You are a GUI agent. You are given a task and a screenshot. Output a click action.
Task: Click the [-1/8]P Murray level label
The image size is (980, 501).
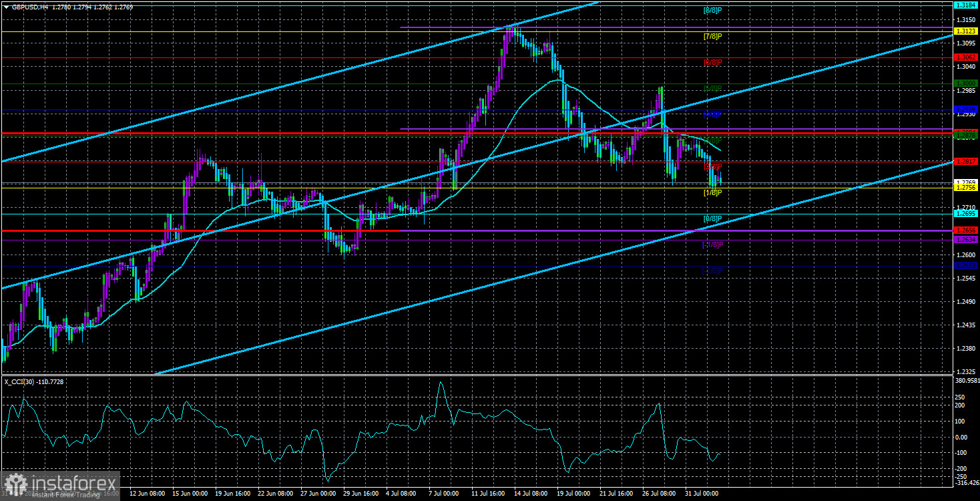(712, 244)
